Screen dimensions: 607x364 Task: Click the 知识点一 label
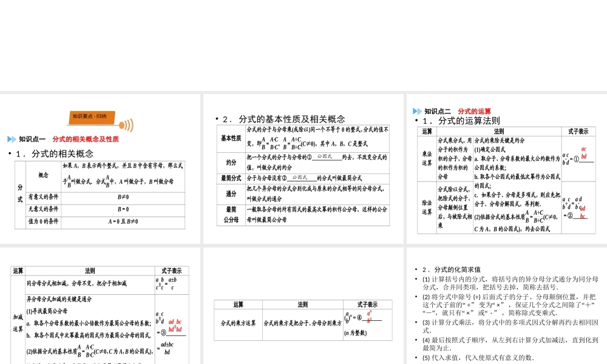[32, 140]
